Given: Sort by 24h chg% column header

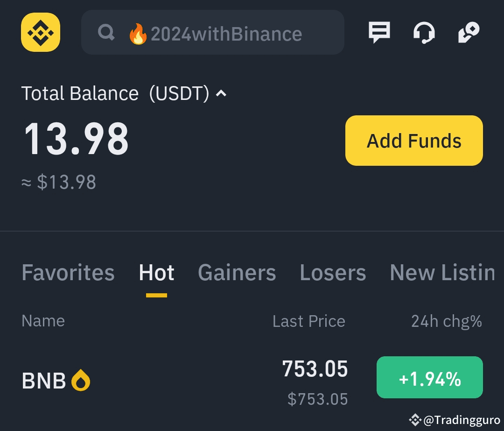Looking at the screenshot, I should [446, 321].
